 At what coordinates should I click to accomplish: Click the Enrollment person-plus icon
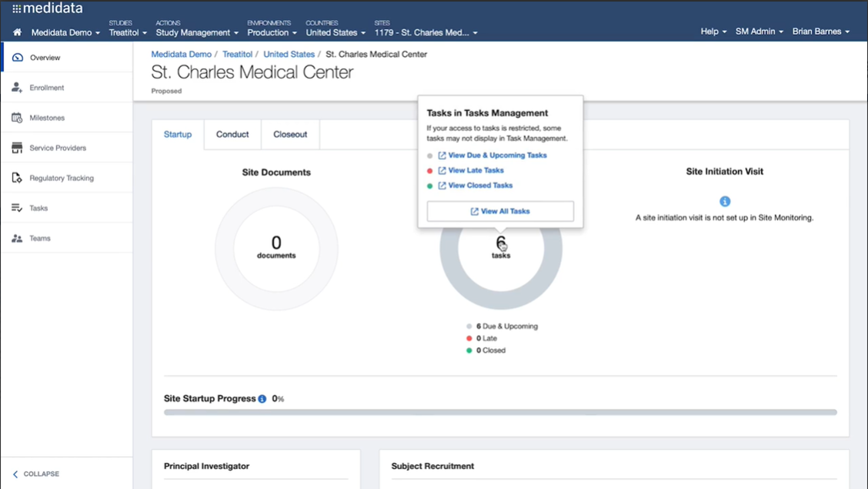[x=17, y=88]
